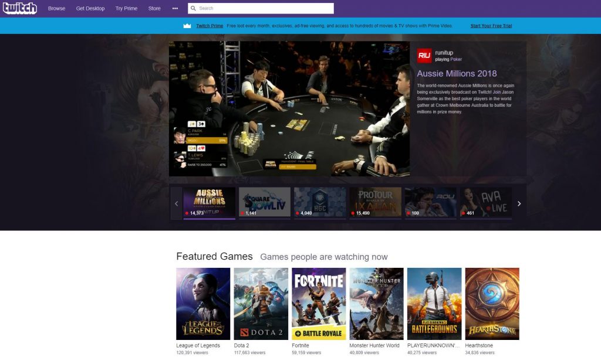The image size is (601, 364).
Task: Click the '59,159 viewers' count
Action: pos(306,352)
